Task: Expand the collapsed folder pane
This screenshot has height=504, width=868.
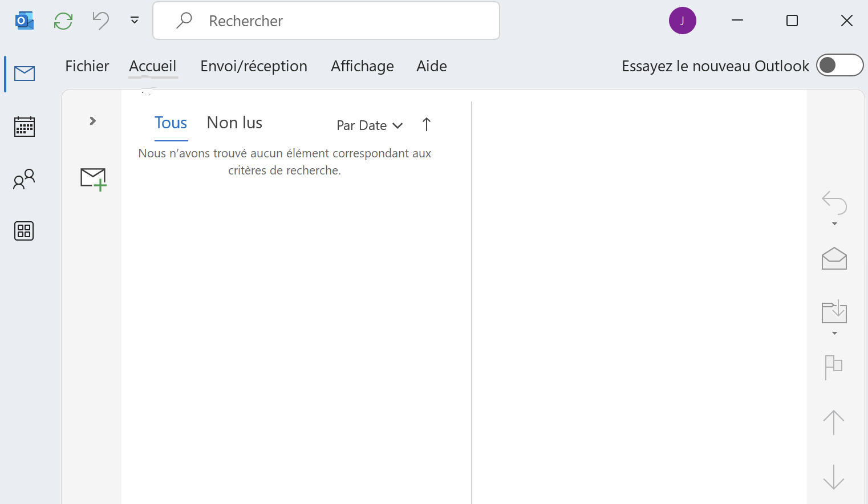Action: [x=91, y=121]
